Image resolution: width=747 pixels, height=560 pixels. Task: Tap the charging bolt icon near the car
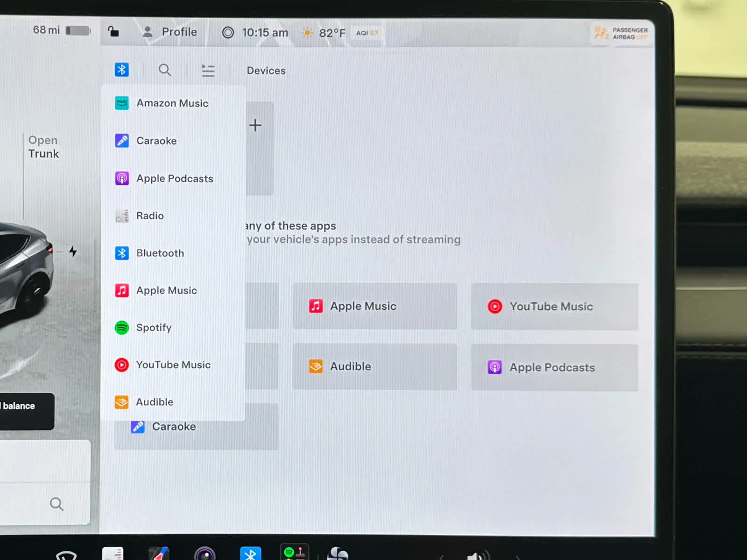(73, 251)
